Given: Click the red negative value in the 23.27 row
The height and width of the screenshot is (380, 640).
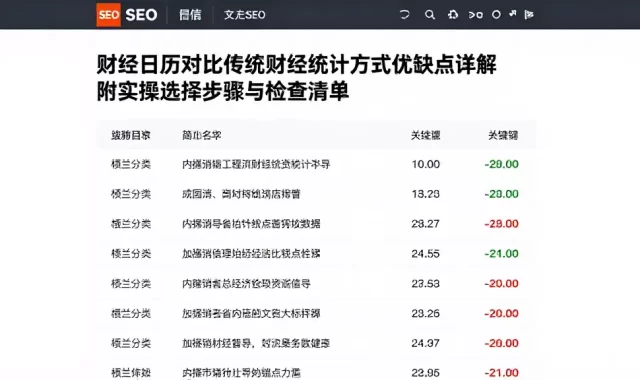Looking at the screenshot, I should tap(502, 224).
